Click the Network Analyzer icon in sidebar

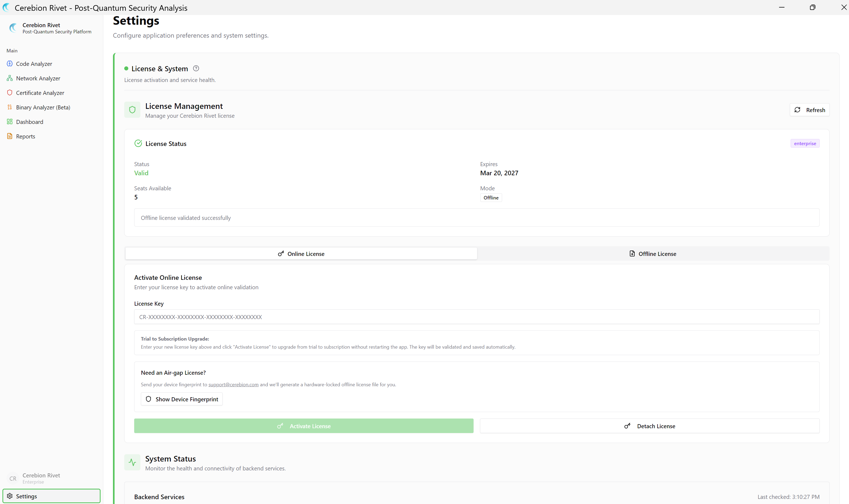9,78
